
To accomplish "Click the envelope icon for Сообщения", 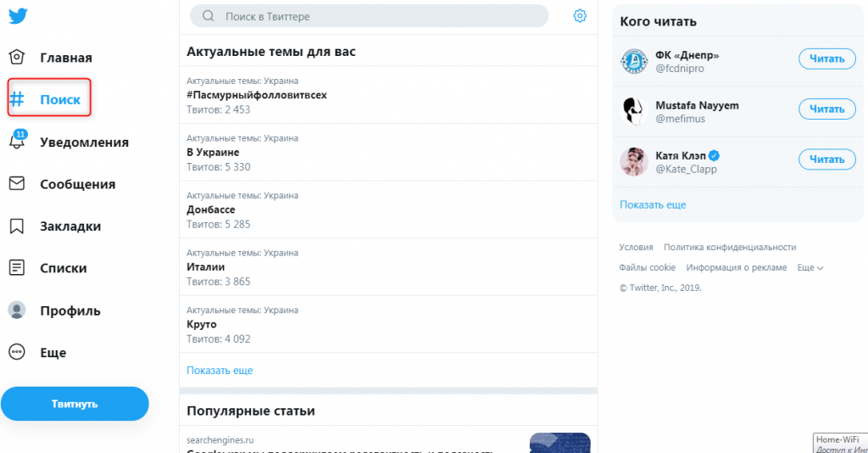I will (17, 183).
